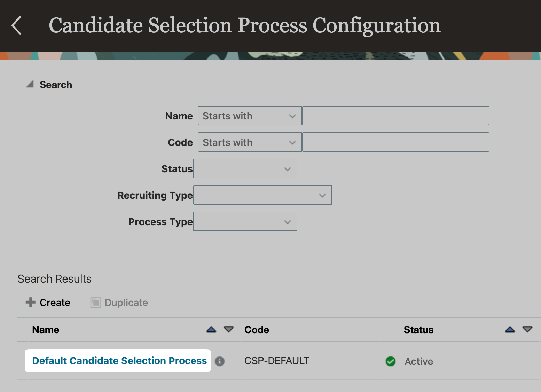Go back using the header back arrow
The height and width of the screenshot is (392, 541).
pos(16,25)
